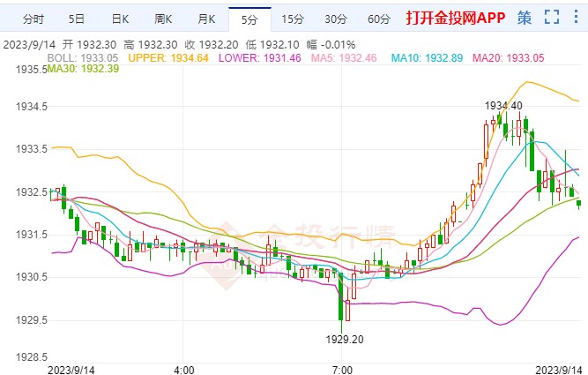Click the 1930.5 price axis label
This screenshot has height=375, width=588.
32,277
